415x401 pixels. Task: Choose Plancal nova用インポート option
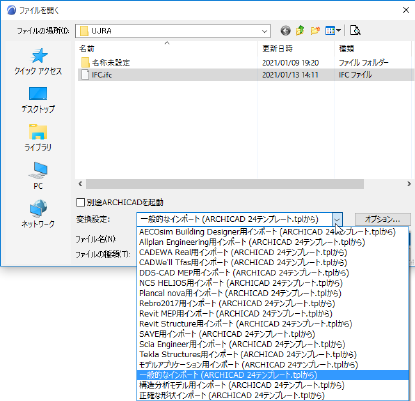click(273, 293)
